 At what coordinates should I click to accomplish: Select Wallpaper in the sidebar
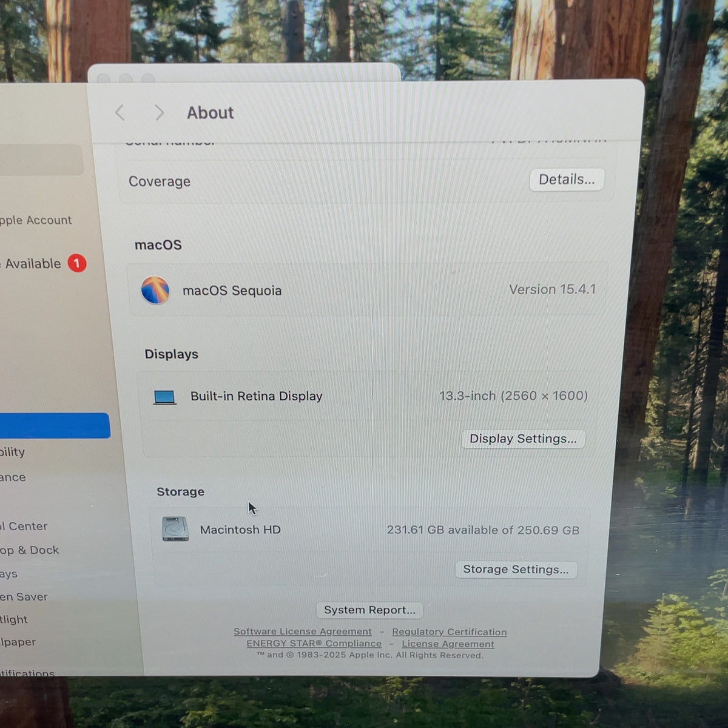[x=18, y=642]
